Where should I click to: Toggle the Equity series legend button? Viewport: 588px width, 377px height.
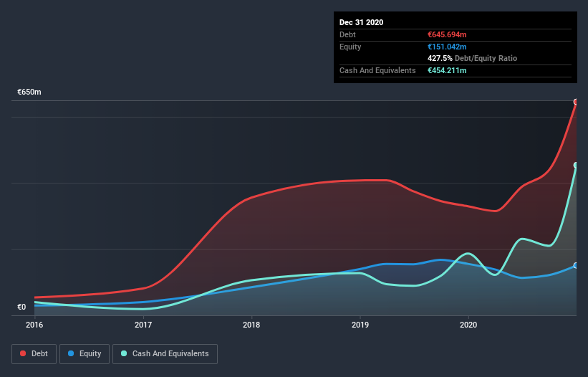85,354
